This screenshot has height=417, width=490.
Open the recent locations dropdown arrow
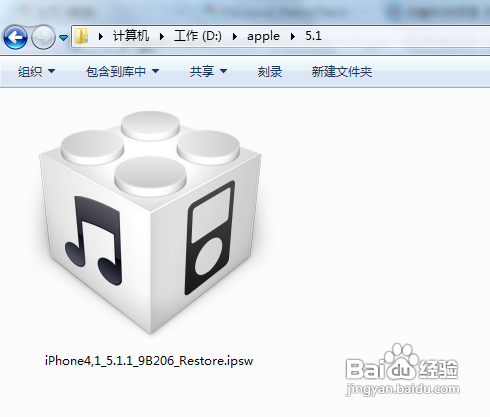click(x=63, y=38)
